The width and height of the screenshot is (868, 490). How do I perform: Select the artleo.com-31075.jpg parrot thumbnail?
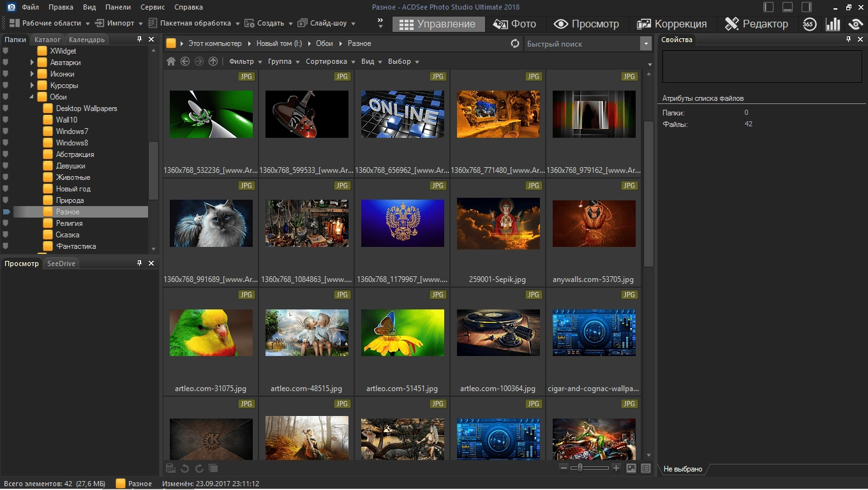pyautogui.click(x=211, y=333)
